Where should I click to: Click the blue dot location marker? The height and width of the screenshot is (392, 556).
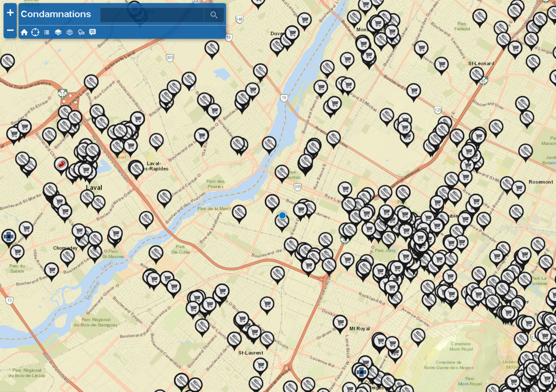coord(282,215)
